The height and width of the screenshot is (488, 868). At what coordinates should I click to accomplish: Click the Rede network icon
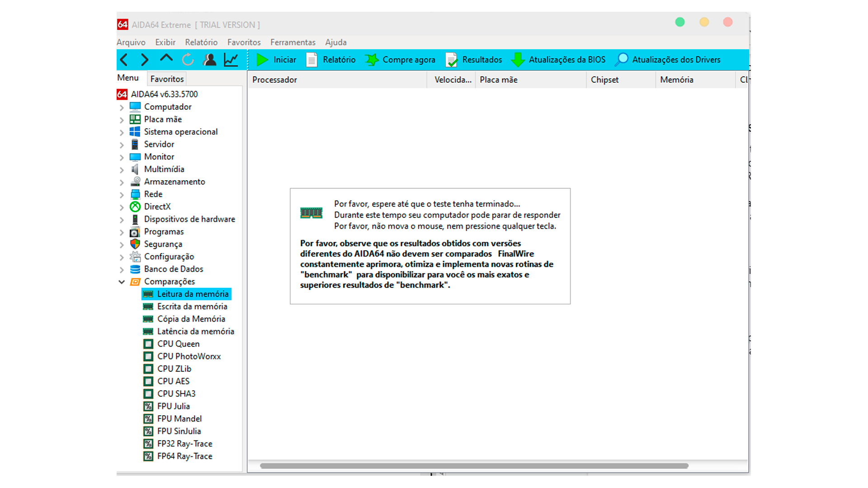click(x=135, y=194)
